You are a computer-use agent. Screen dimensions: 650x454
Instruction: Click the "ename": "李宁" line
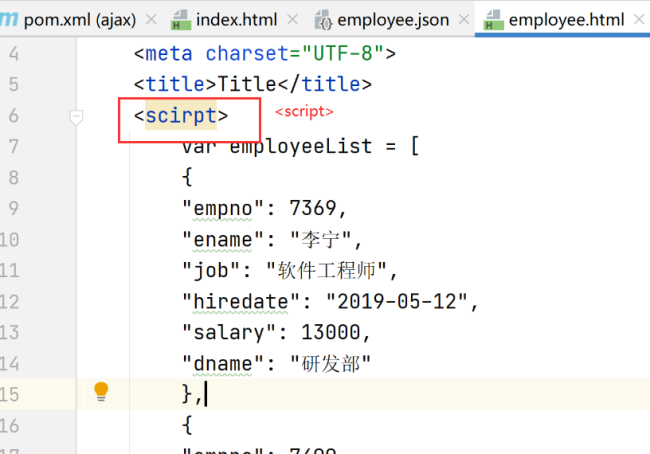click(x=272, y=240)
